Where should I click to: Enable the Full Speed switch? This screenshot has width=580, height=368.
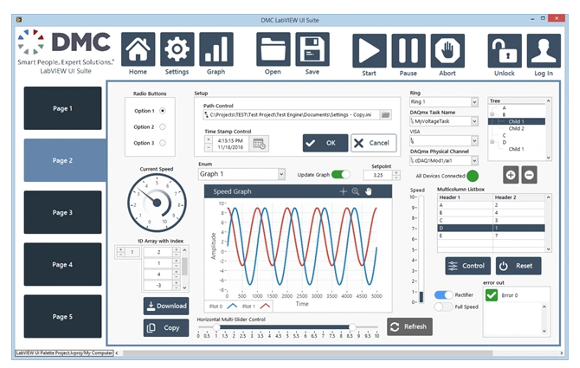coord(444,307)
